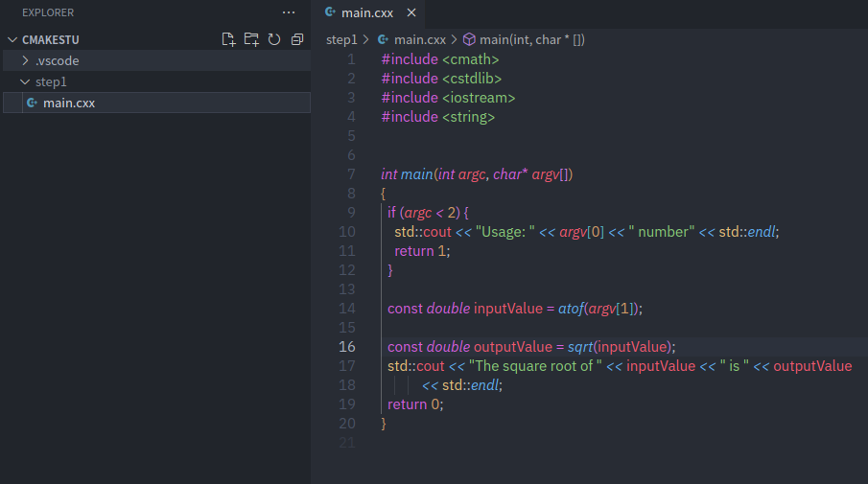
Task: Click the New Folder icon in Explorer
Action: click(251, 39)
